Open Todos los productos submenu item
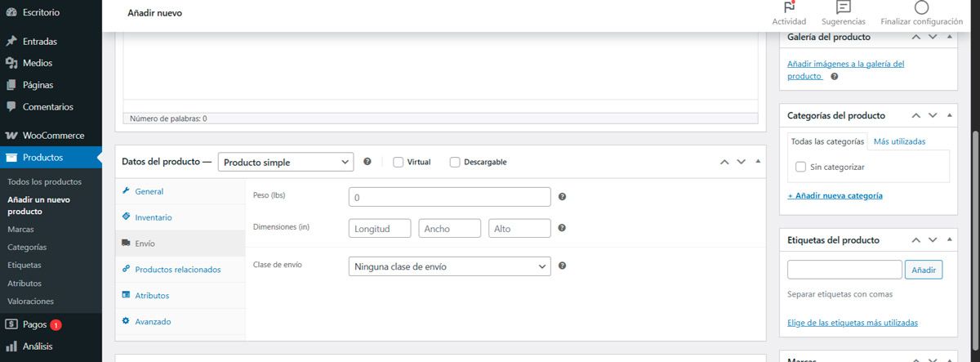This screenshot has height=362, width=980. [x=44, y=181]
